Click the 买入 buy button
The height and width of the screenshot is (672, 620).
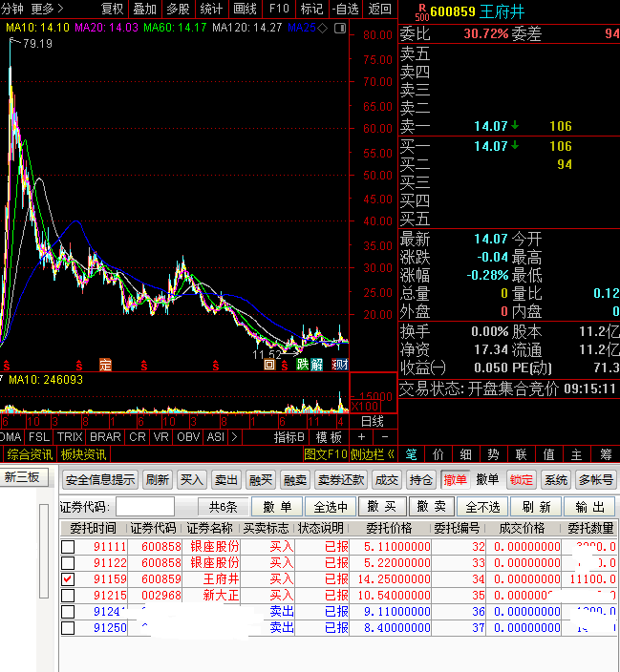(191, 479)
